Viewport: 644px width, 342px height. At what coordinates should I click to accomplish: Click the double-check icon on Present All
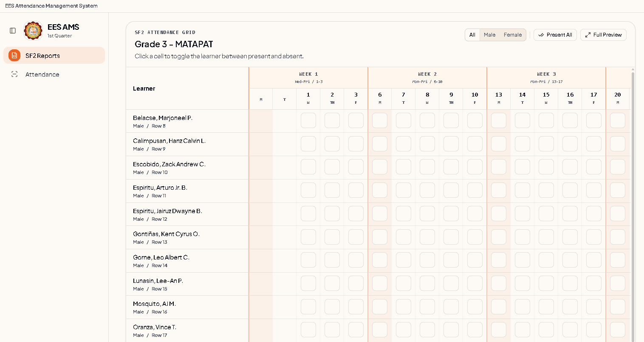point(541,35)
